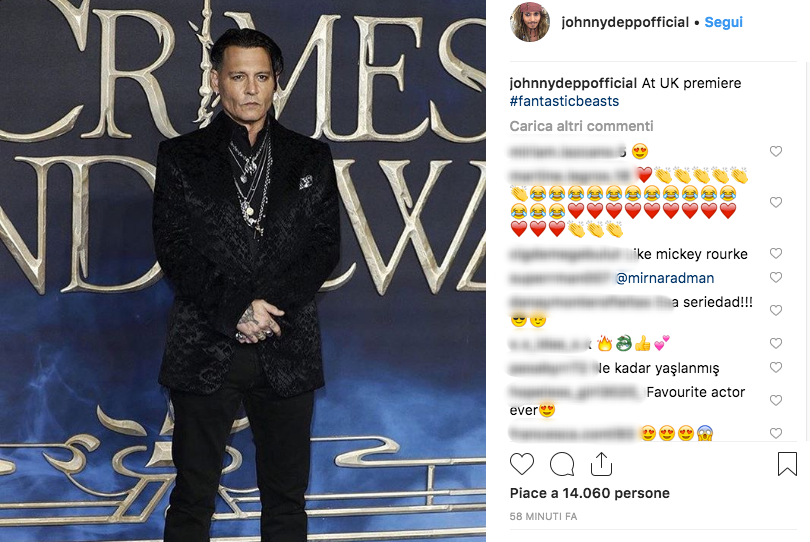
Task: Like the post with the heart icon
Action: 522,463
